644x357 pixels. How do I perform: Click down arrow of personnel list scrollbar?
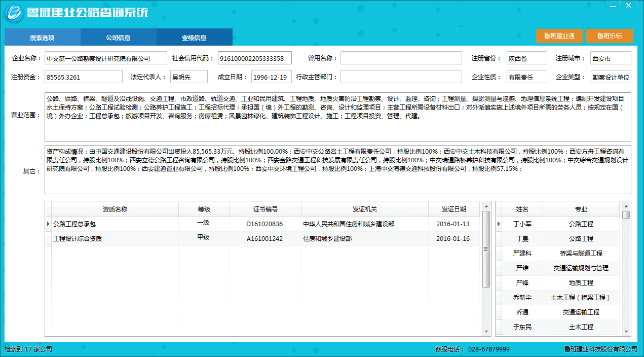[626, 331]
